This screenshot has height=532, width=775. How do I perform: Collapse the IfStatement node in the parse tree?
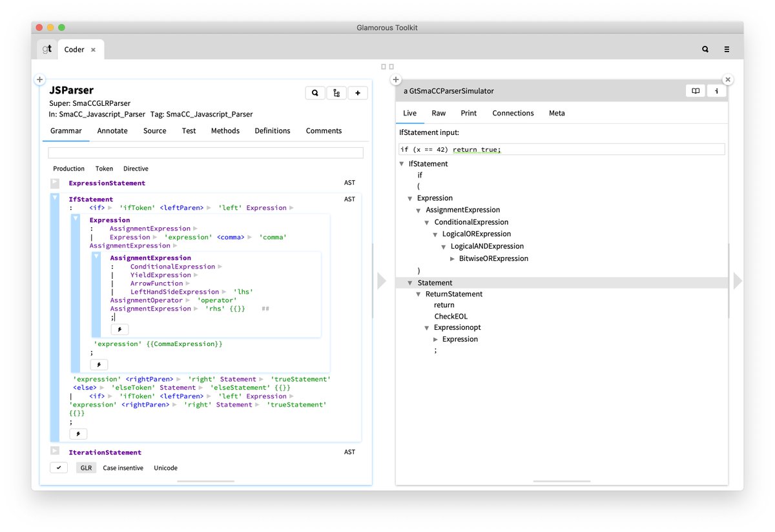coord(402,164)
